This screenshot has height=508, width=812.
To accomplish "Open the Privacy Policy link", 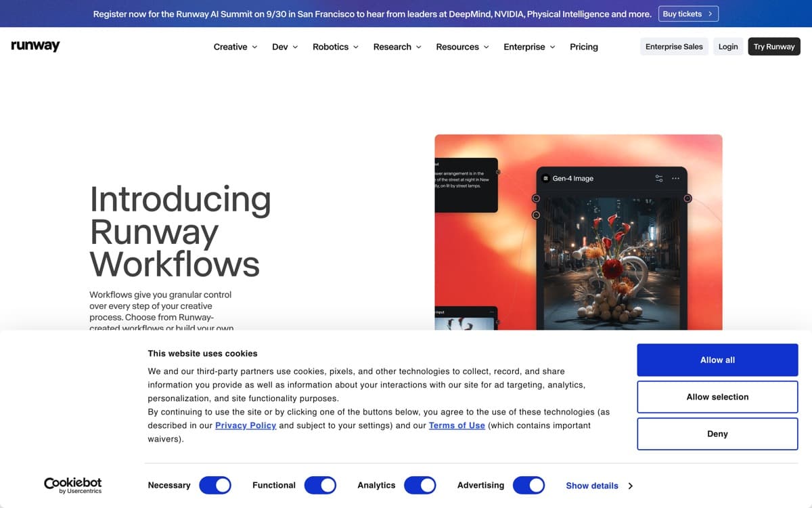I will 246,425.
